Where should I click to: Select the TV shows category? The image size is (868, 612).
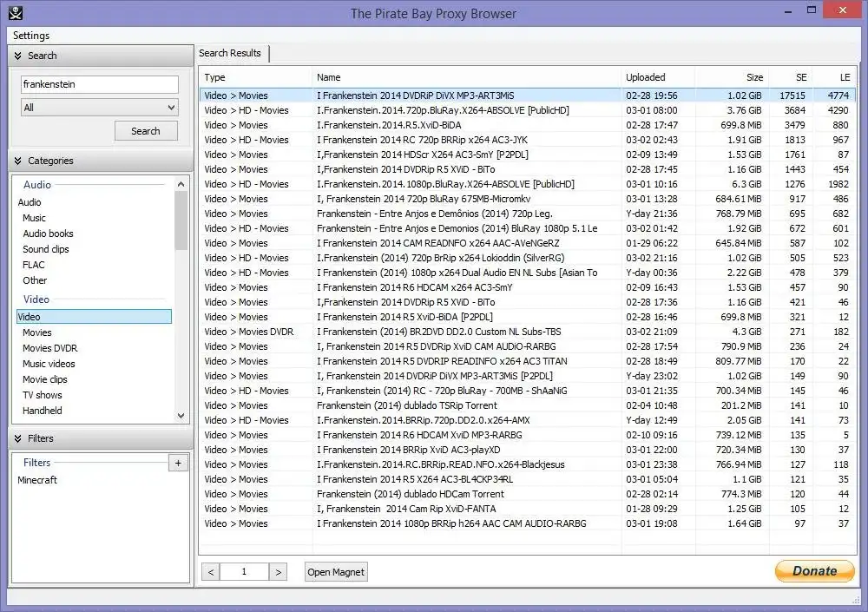(42, 395)
